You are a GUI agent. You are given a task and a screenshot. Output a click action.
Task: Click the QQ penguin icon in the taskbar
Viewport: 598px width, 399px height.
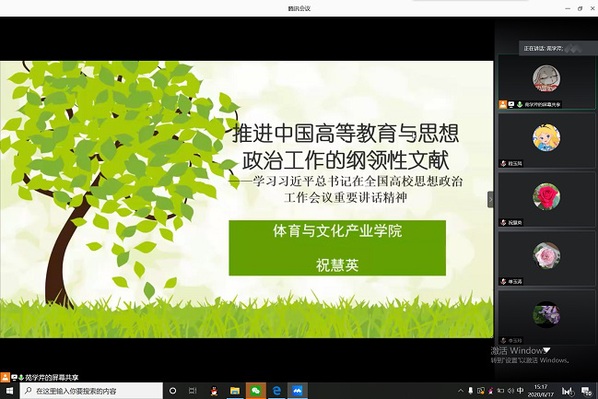pyautogui.click(x=214, y=391)
